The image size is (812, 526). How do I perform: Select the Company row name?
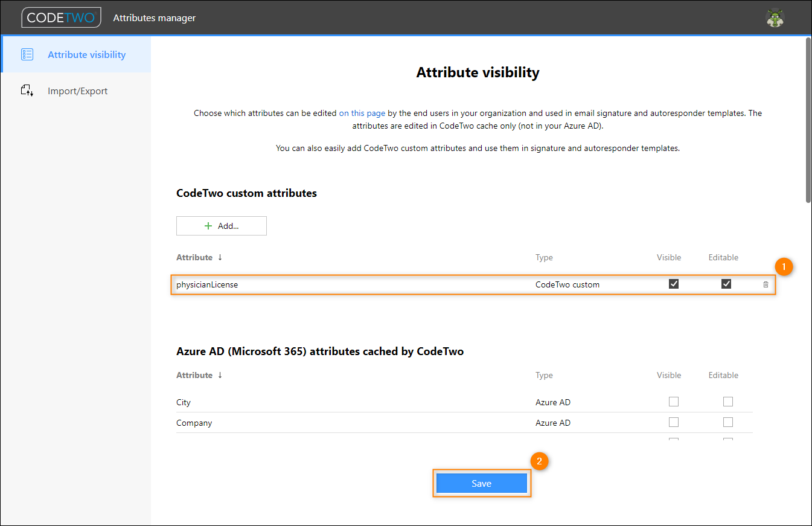(x=194, y=423)
